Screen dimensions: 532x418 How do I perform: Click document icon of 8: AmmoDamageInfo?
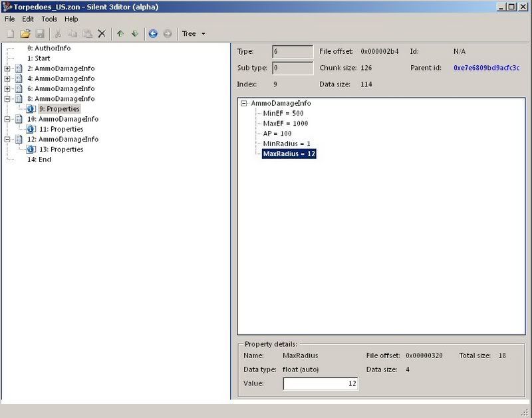[x=19, y=98]
